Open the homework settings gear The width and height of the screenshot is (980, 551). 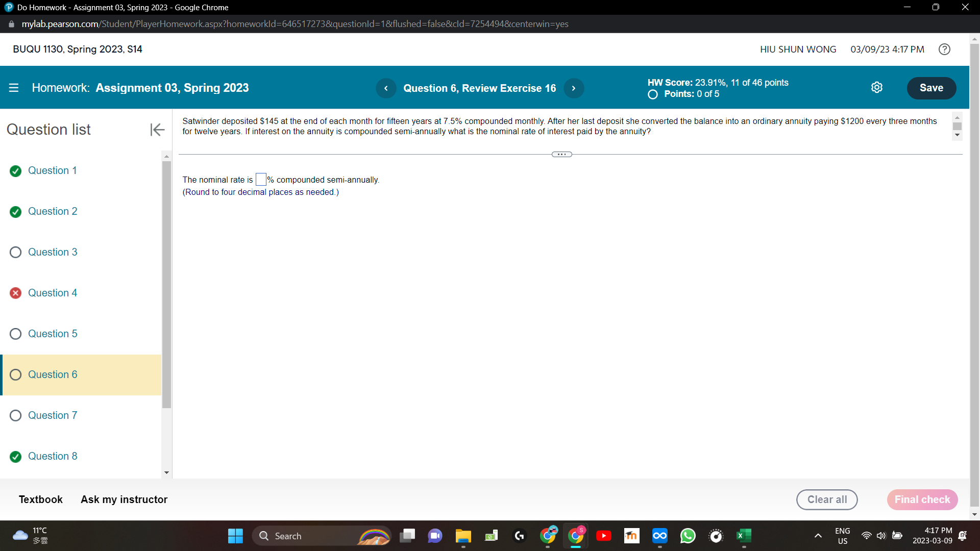[x=877, y=87]
